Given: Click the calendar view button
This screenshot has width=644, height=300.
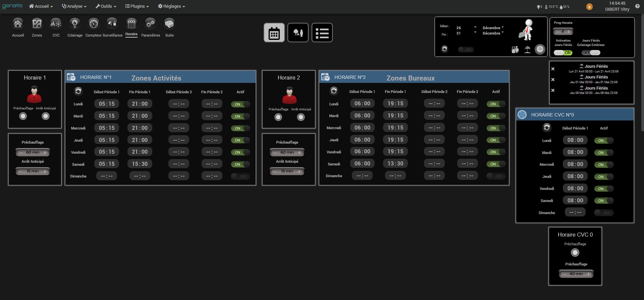Looking at the screenshot, I should pyautogui.click(x=274, y=33).
